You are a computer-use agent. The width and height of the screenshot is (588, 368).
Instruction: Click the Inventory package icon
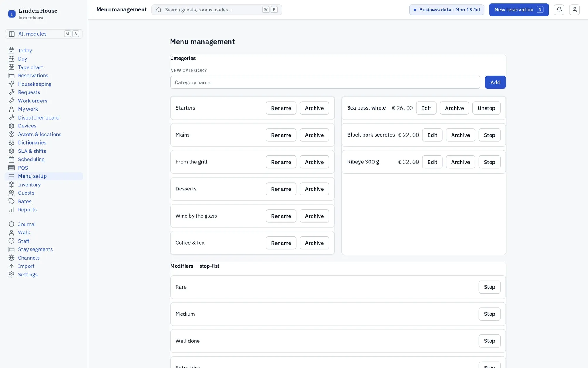[11, 185]
